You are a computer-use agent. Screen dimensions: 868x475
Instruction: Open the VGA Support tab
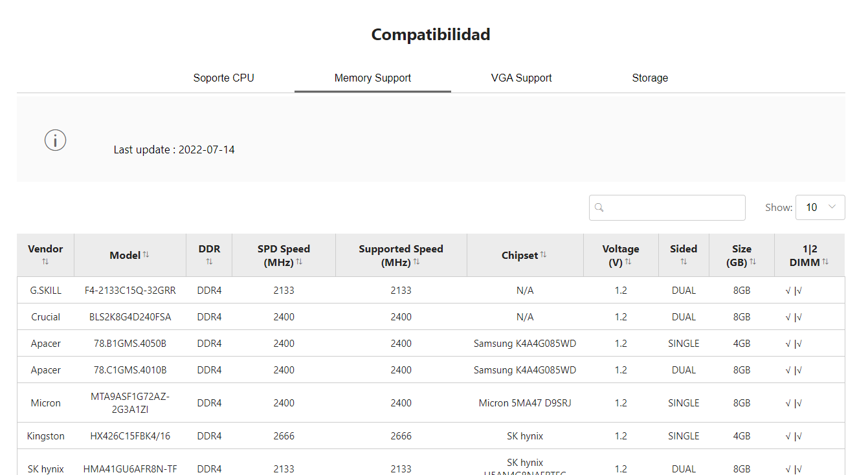click(x=522, y=78)
